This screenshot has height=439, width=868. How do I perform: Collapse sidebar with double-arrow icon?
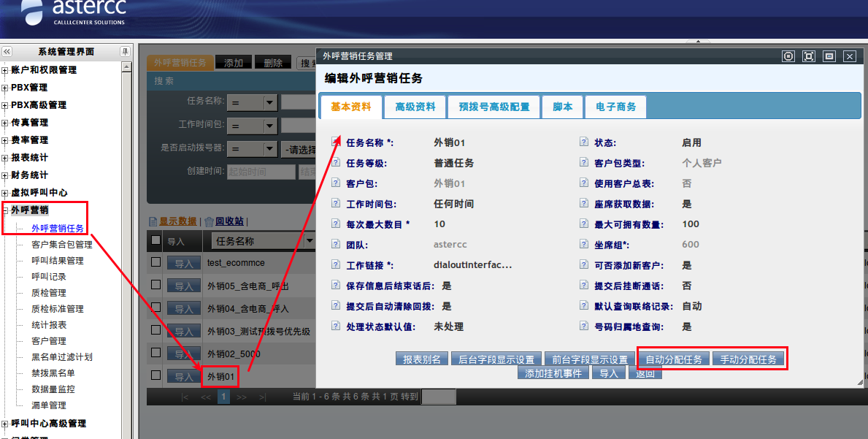[7, 52]
